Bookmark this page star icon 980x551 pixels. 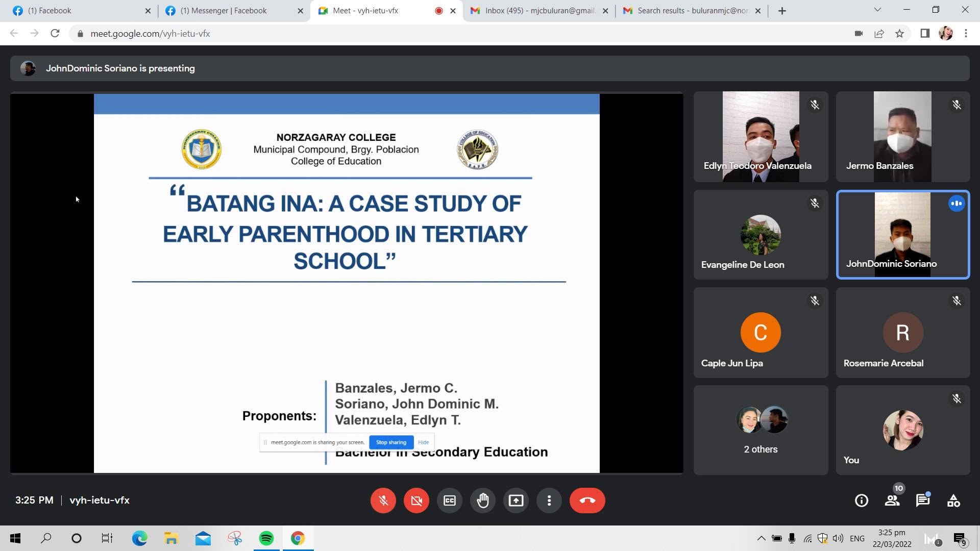click(x=899, y=34)
